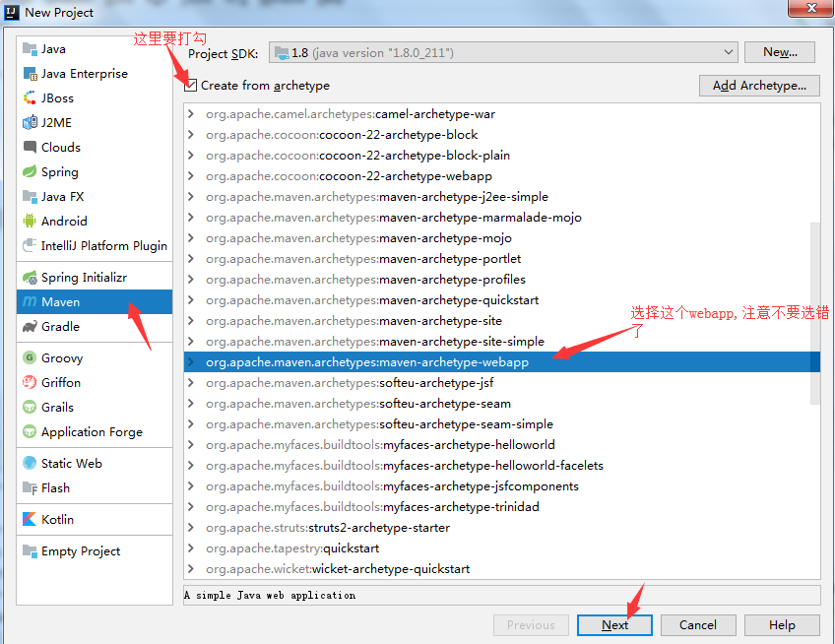This screenshot has height=644, width=835.
Task: Select maven-archetype-mojo row
Action: click(x=501, y=238)
